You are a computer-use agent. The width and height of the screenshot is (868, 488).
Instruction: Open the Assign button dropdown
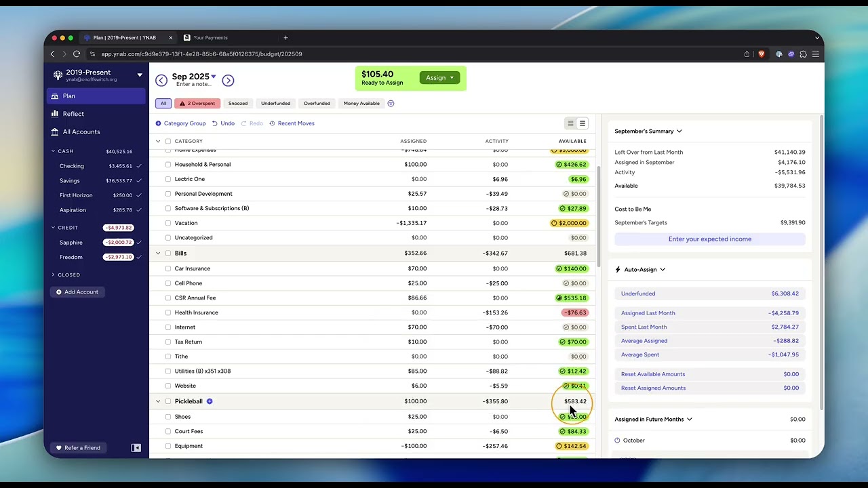pyautogui.click(x=439, y=78)
